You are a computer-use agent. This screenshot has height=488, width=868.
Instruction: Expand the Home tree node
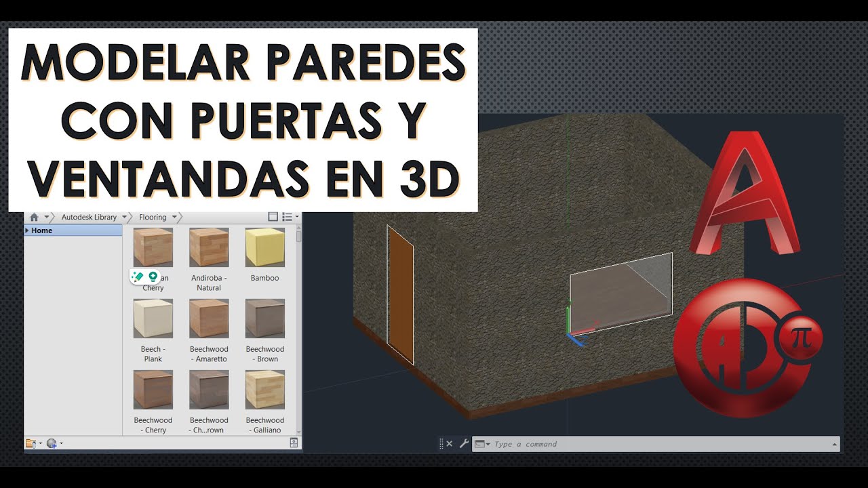point(27,230)
